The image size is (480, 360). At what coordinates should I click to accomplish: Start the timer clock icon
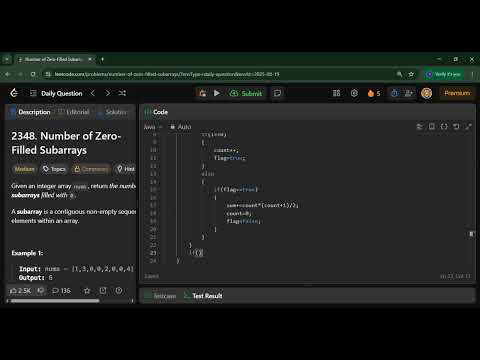click(394, 93)
